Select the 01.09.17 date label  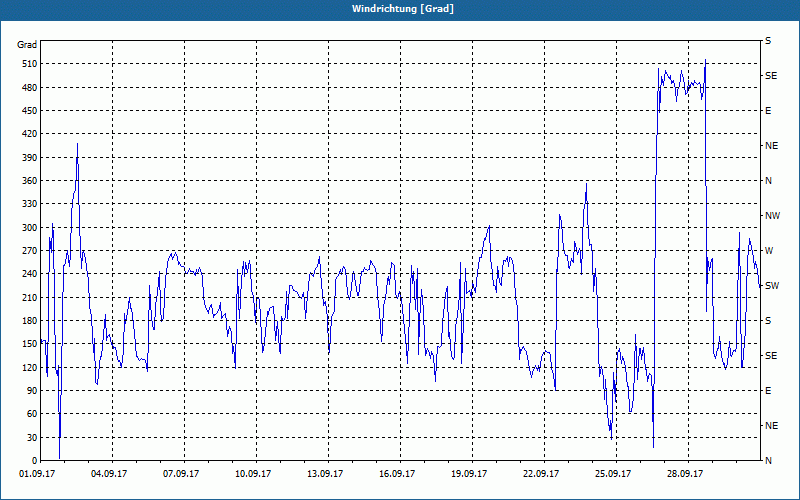[37, 474]
